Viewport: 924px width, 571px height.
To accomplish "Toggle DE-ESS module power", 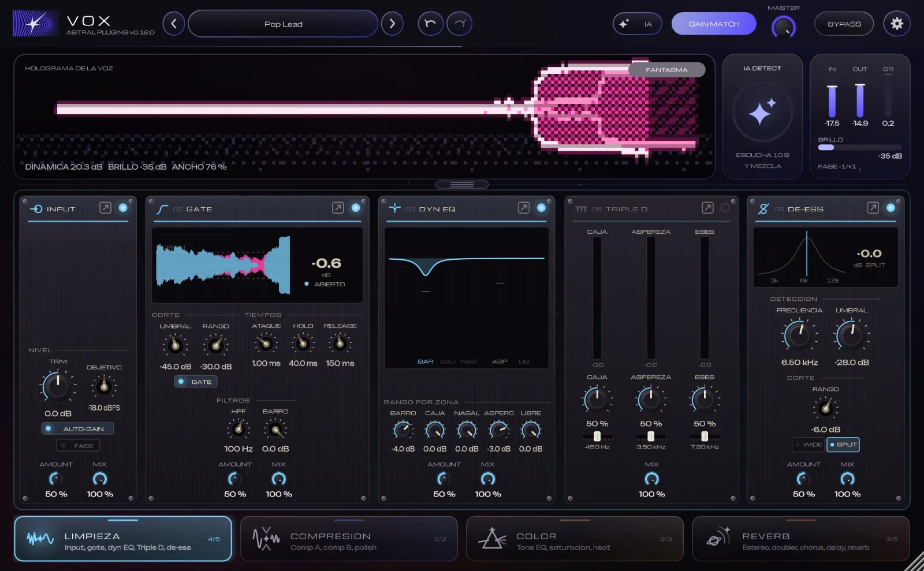I will [x=891, y=208].
